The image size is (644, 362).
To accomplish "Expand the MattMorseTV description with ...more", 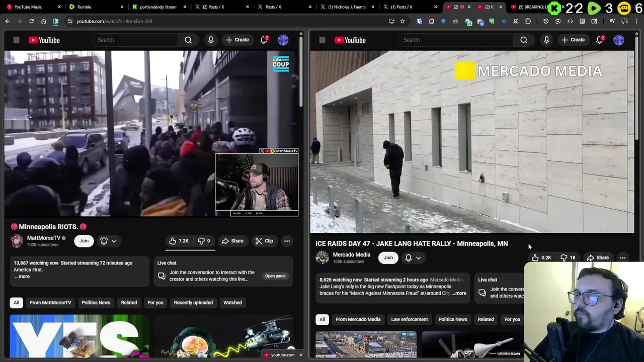I will tap(22, 276).
